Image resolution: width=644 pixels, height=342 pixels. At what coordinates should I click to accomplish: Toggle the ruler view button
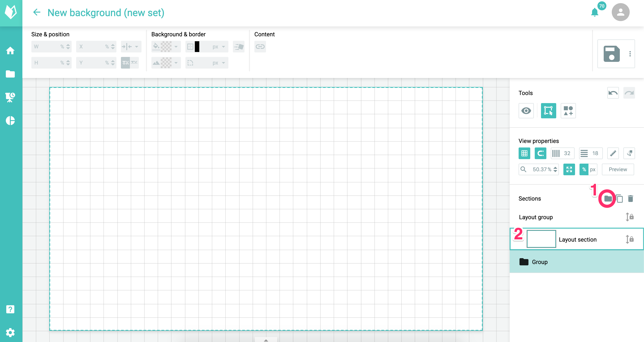(x=613, y=153)
